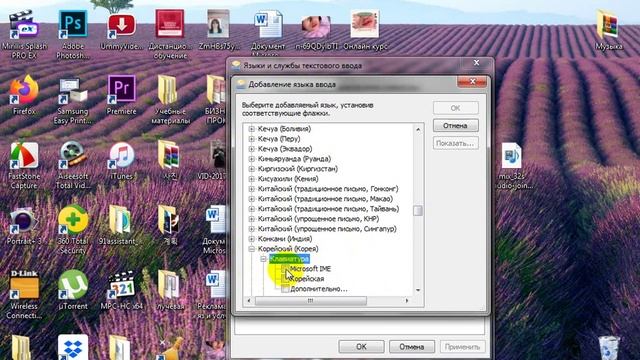Click the Применить button
Screen dimensions: 640x360
pos(462,347)
